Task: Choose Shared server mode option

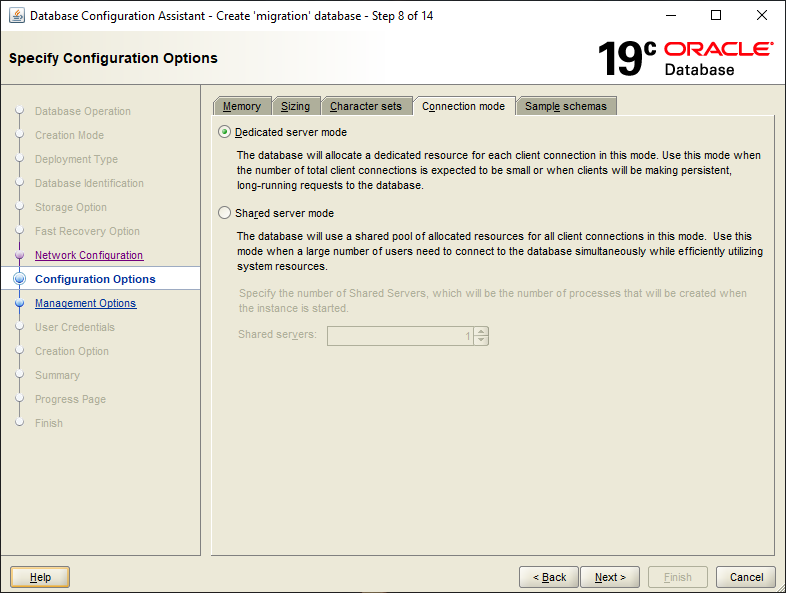Action: [x=224, y=213]
